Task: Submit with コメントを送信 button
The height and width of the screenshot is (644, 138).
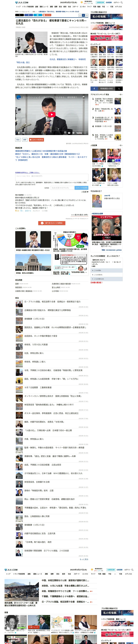Action: pos(81,188)
